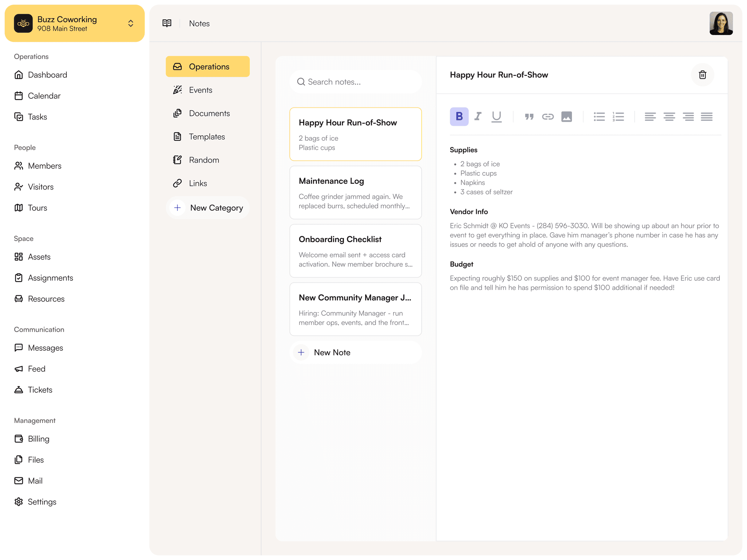Toggle bold formatting in the editor
This screenshot has height=560, width=747.
click(459, 117)
